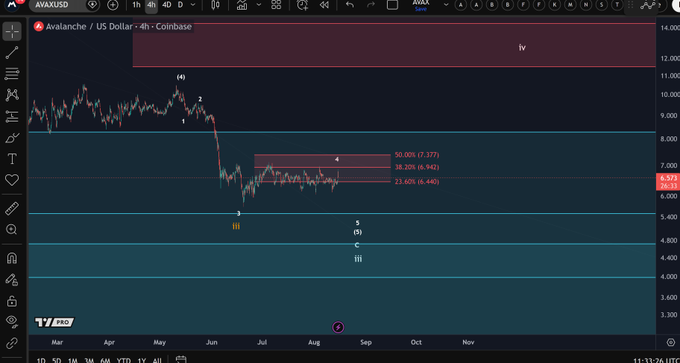Viewport: 680px width, 363px height.
Task: Open the candlestick chart style menu
Action: point(215,5)
